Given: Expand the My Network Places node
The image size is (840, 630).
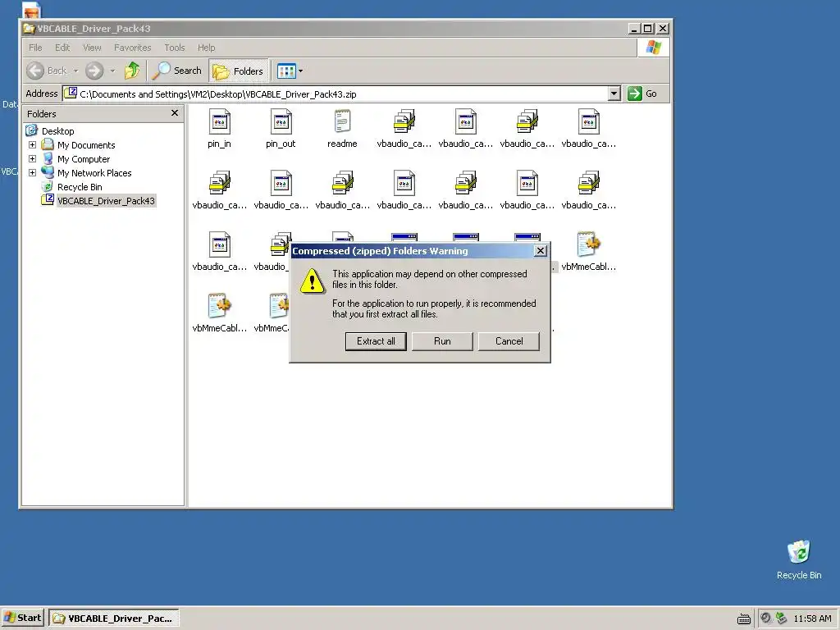Looking at the screenshot, I should [x=32, y=173].
